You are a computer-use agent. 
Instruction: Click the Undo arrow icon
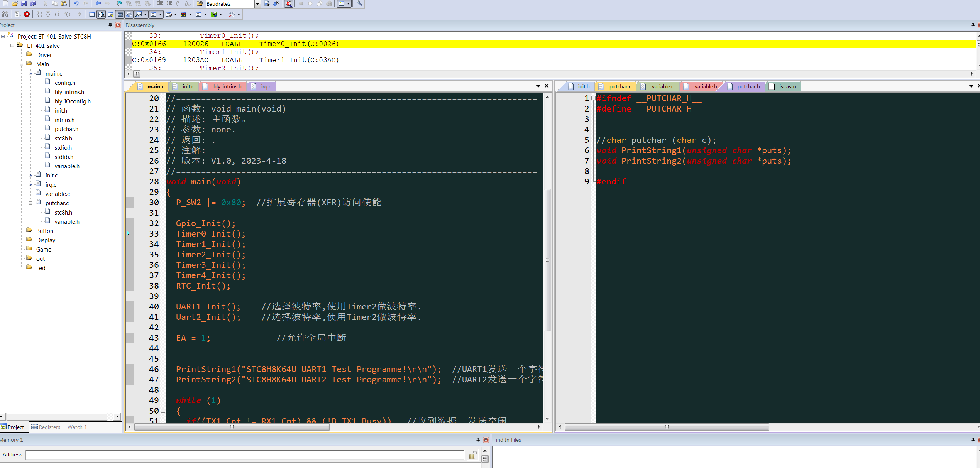pyautogui.click(x=76, y=3)
